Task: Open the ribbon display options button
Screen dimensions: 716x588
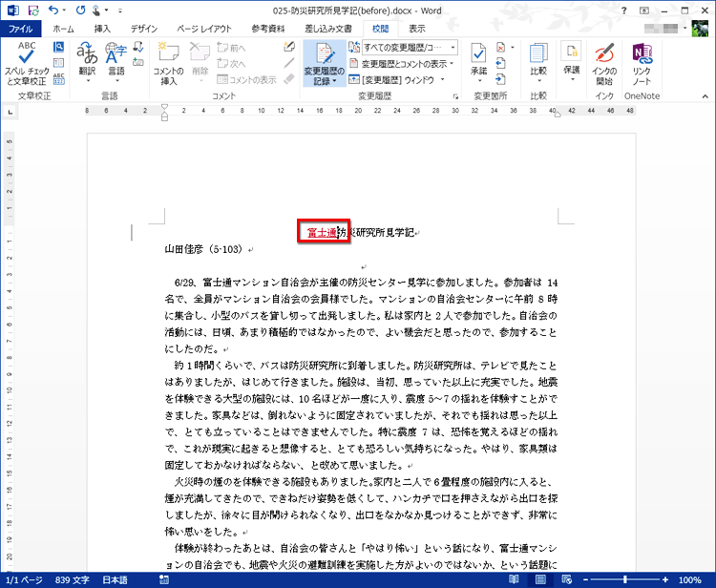Action: (x=644, y=10)
